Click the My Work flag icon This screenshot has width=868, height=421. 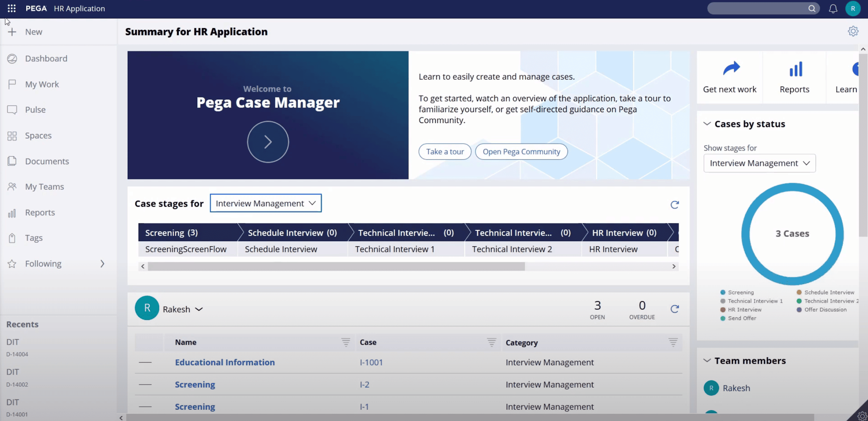(12, 84)
